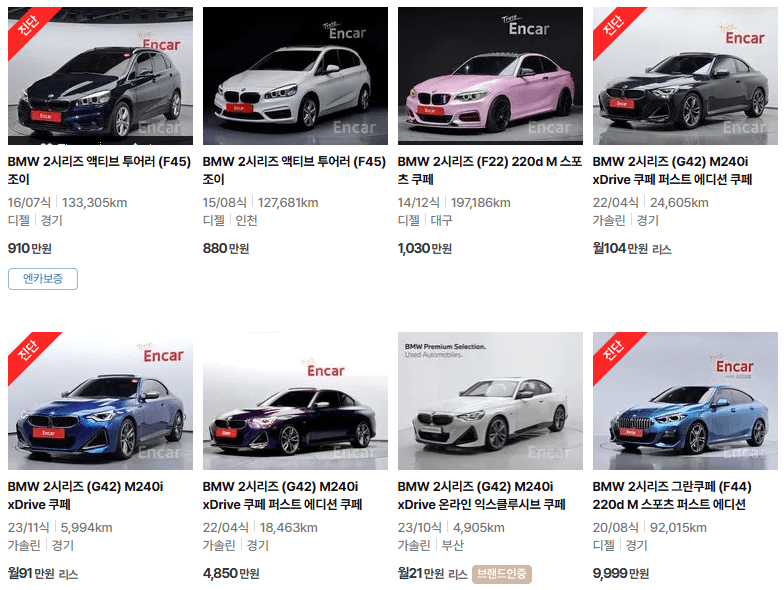The height and width of the screenshot is (590, 784).
Task: View the light blue Gran Coupe F44 photo
Action: click(x=685, y=401)
